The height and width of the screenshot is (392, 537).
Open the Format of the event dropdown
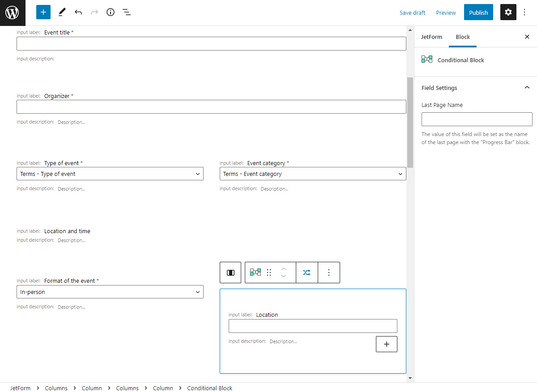click(x=110, y=292)
